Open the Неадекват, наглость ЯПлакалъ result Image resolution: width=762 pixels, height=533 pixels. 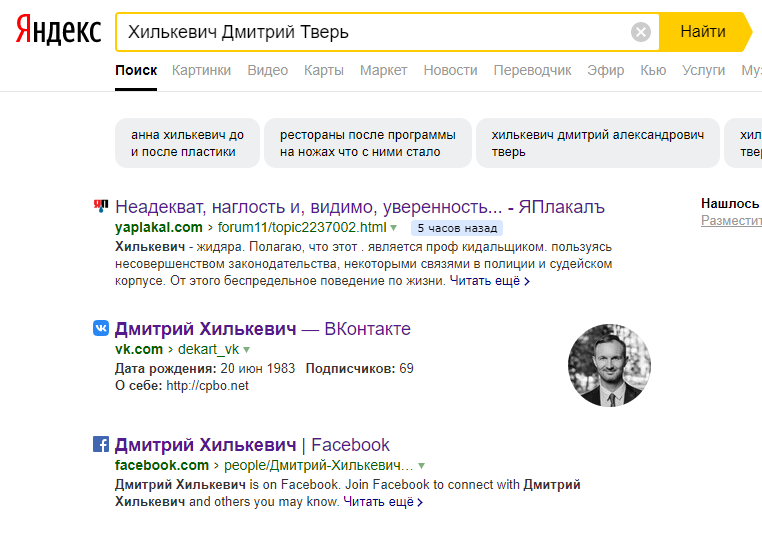[x=360, y=207]
